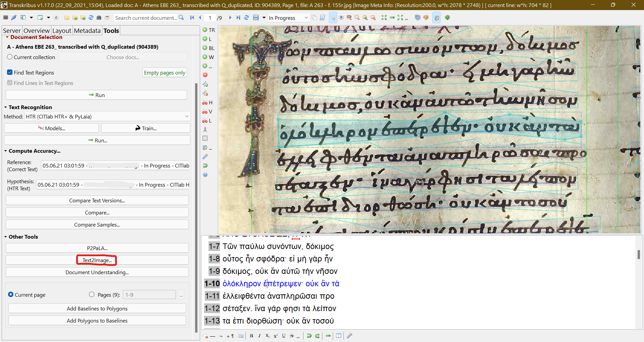Switch to the Metadata tab
This screenshot has width=644, height=342.
click(x=87, y=31)
